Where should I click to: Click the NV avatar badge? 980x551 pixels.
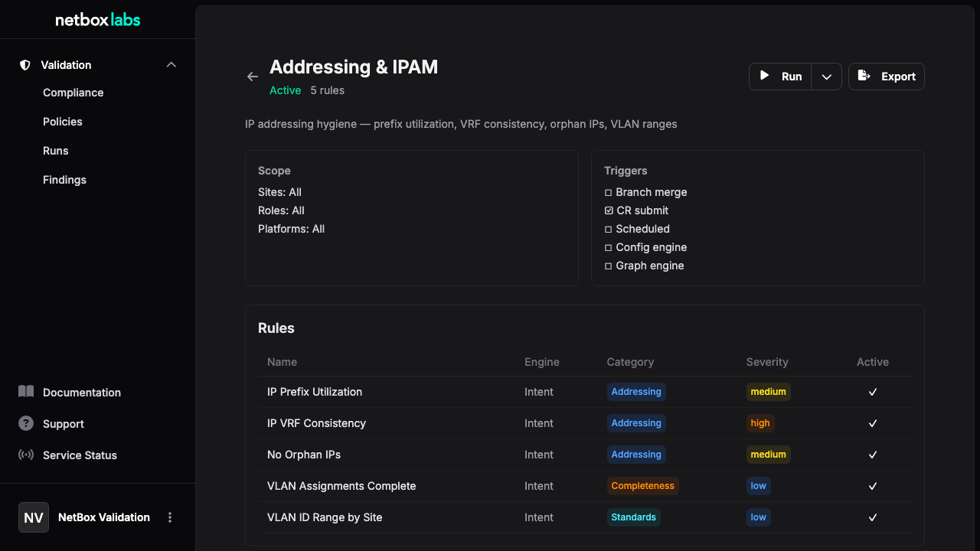(34, 517)
